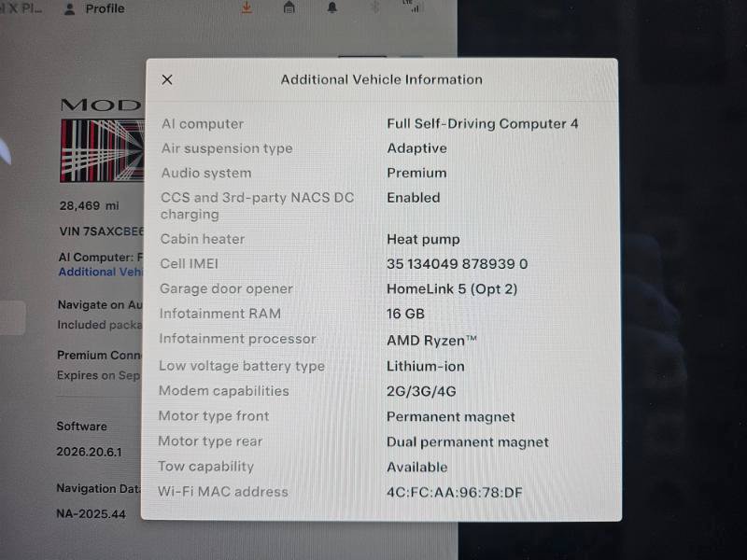The image size is (747, 560).
Task: Select the 'Infotainment processor' label
Action: [x=237, y=339]
